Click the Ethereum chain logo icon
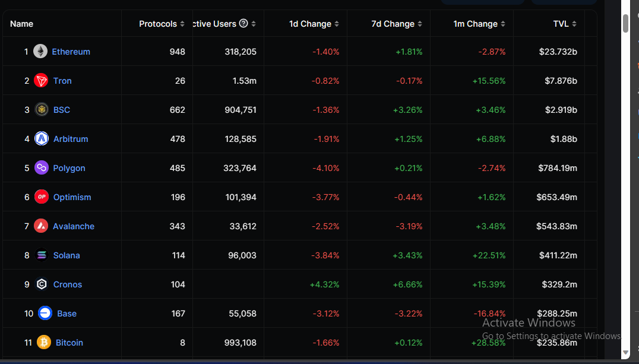639x364 pixels. coord(40,51)
